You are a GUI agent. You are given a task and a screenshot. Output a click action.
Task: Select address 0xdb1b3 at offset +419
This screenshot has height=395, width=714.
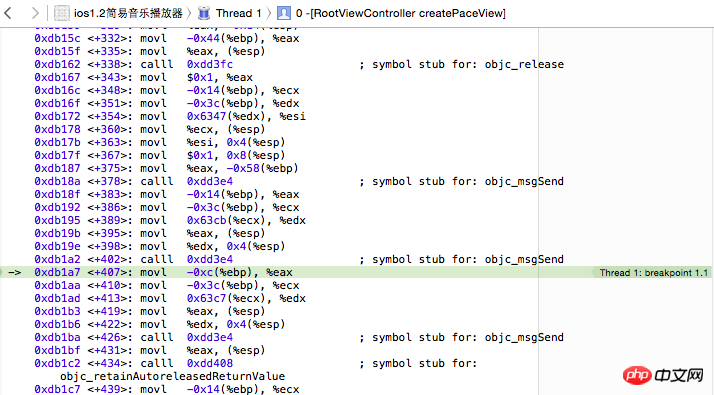pyautogui.click(x=57, y=311)
